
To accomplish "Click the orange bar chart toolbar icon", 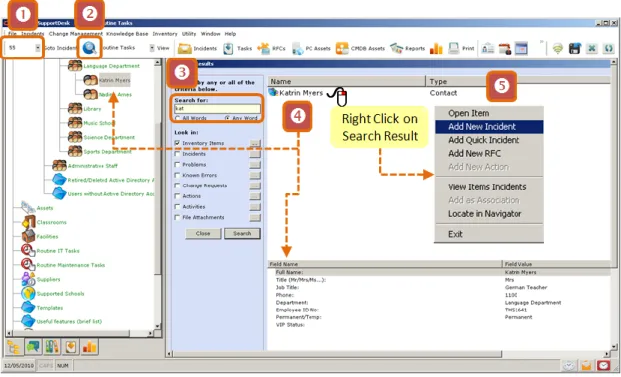I will click(436, 48).
